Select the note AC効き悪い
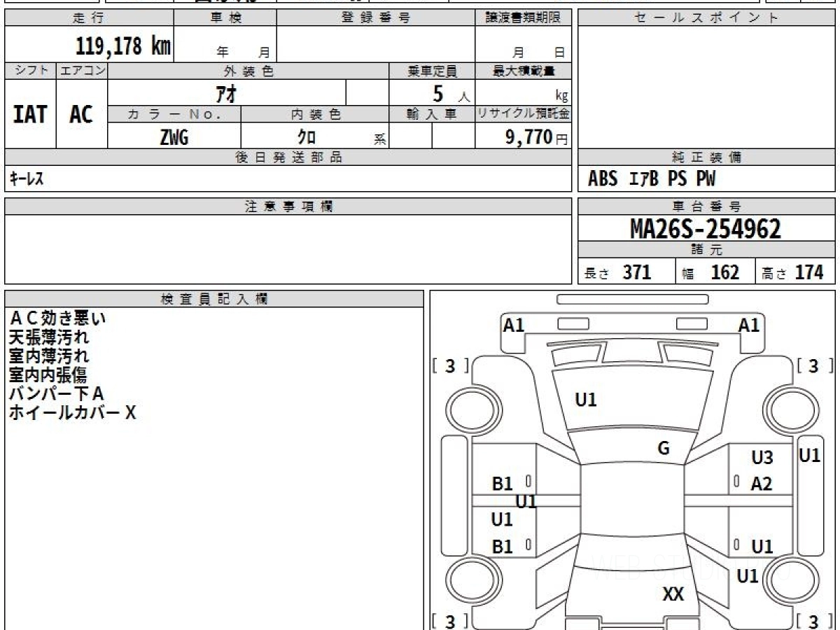 pos(57,318)
